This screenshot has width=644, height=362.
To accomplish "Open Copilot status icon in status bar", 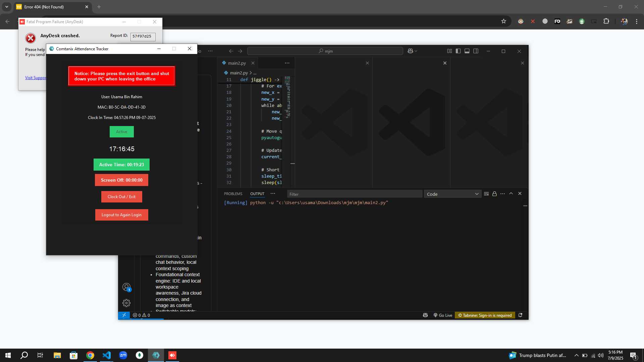I will [425, 315].
